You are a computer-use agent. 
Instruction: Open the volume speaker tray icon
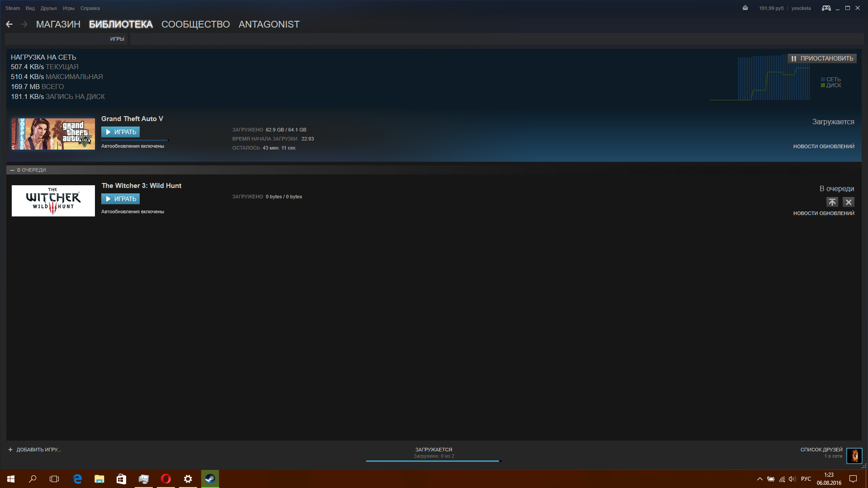792,479
